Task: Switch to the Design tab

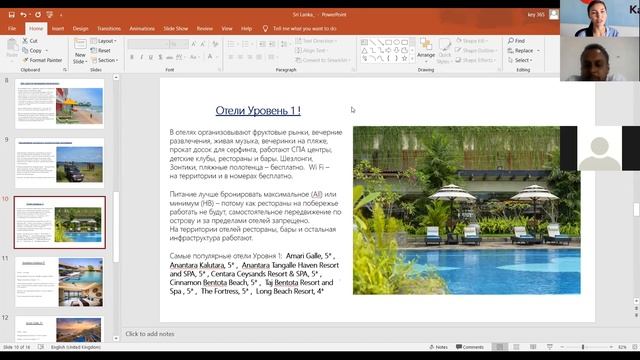Action: [x=80, y=29]
